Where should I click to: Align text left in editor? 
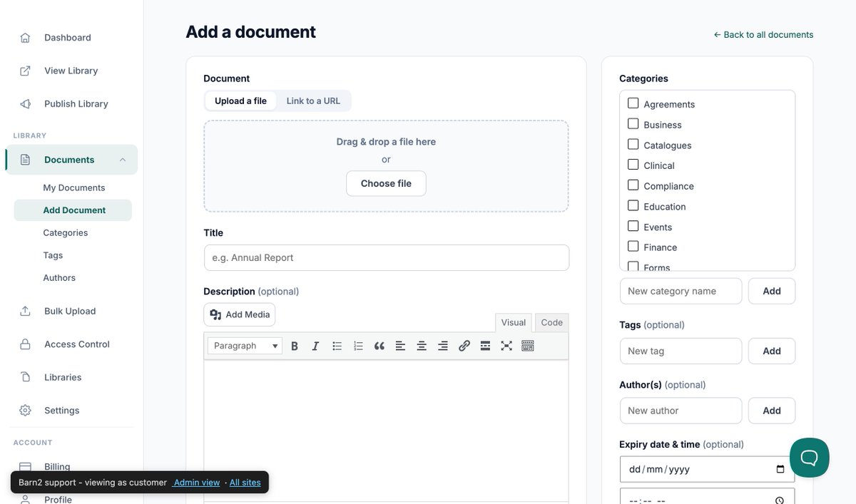pyautogui.click(x=400, y=346)
